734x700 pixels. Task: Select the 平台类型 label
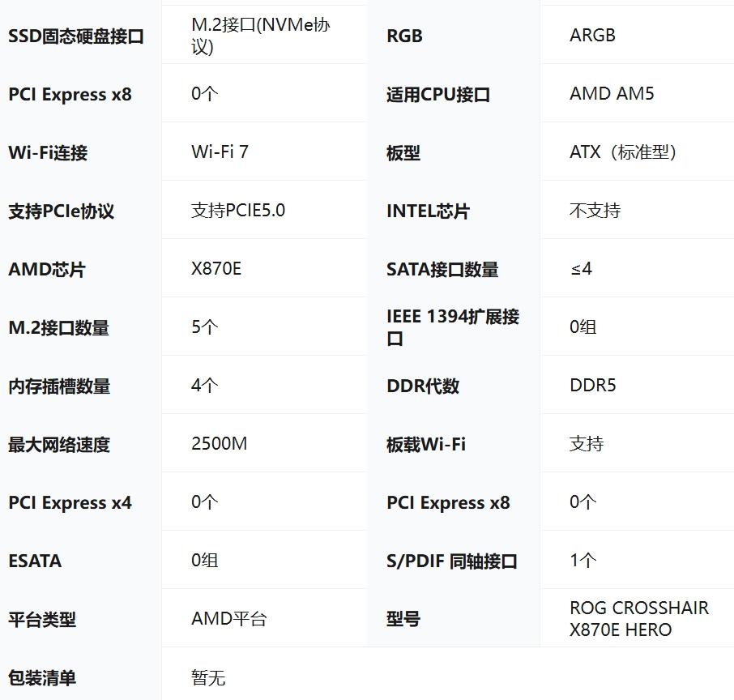click(x=42, y=620)
